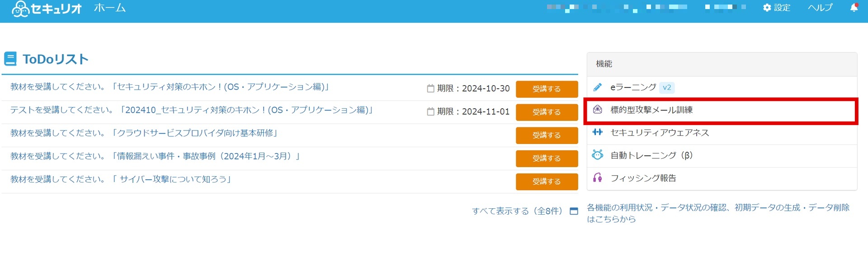
Task: Open the ホーム menu item
Action: [x=110, y=8]
